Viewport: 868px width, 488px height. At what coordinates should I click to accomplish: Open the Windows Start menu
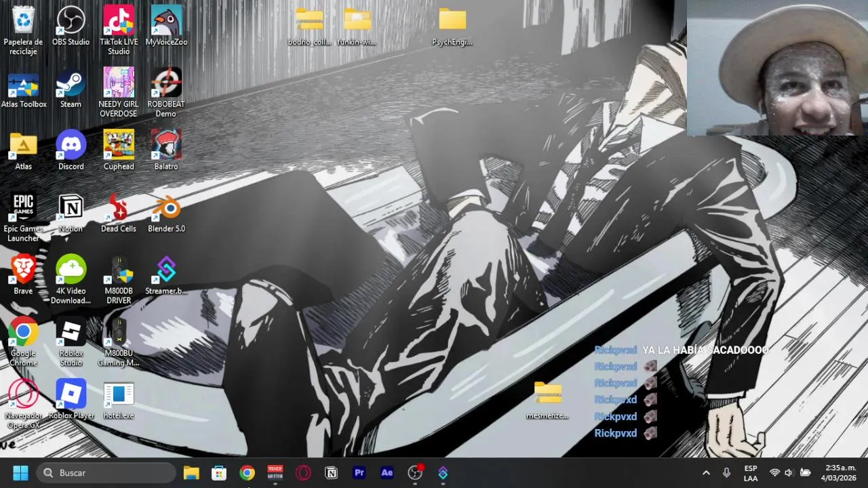[x=20, y=472]
